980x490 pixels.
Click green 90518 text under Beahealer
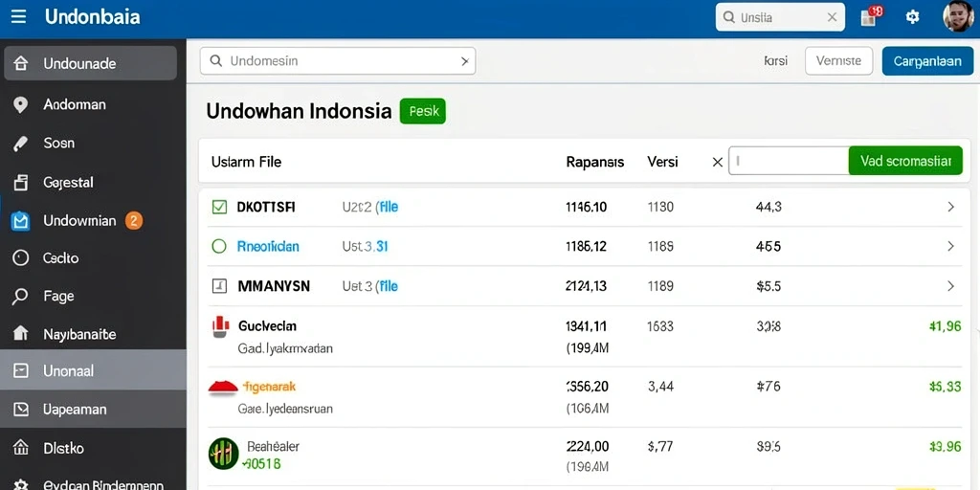(261, 464)
